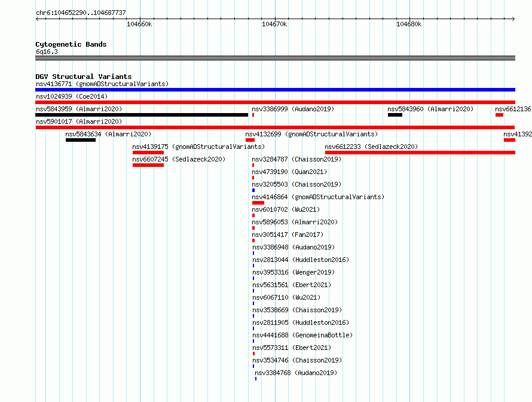Open nsv3386948 (Audano2019) variant
Screen dimensions: 532x402
tap(293, 247)
